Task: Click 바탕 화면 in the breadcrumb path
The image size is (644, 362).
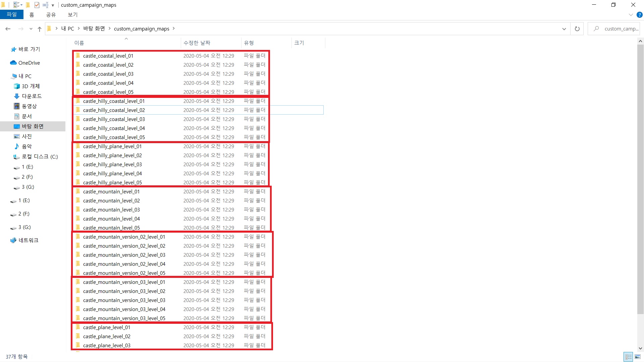Action: click(x=94, y=29)
